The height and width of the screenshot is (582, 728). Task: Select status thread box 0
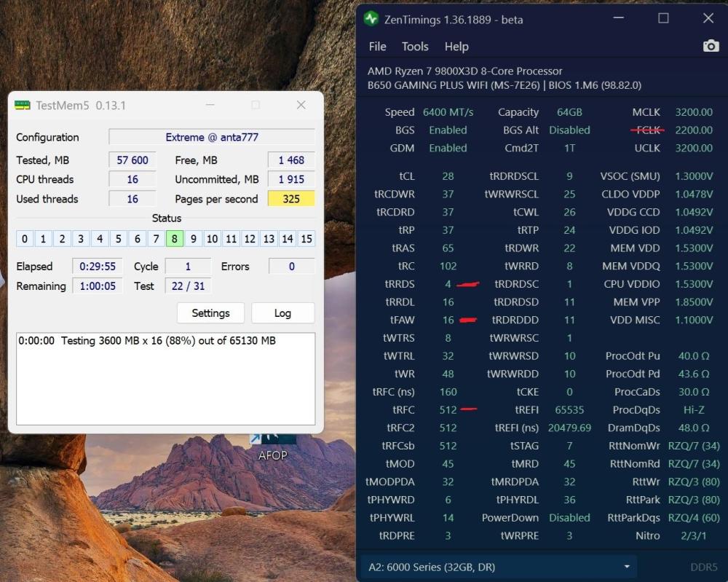[24, 239]
